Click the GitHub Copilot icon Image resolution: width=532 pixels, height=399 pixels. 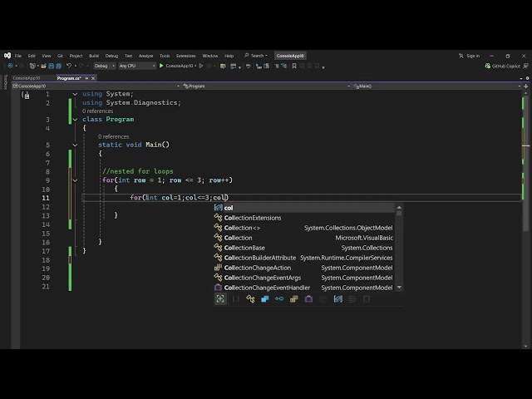coord(488,66)
